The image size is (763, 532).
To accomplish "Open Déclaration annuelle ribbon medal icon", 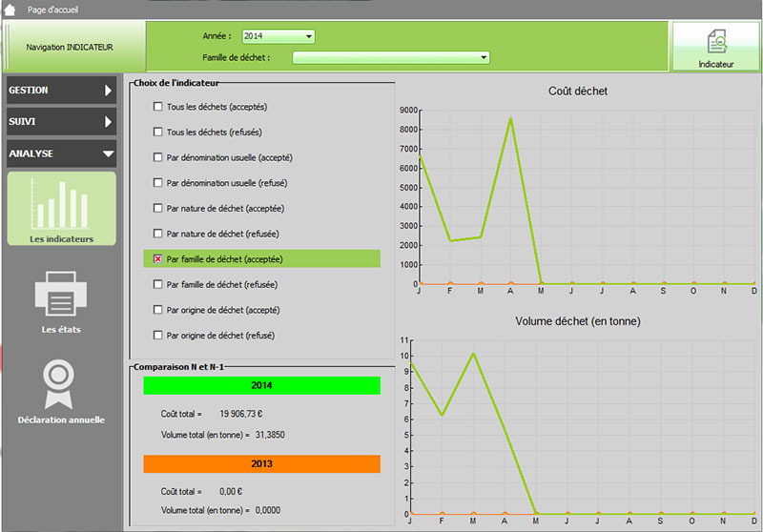I will point(59,384).
